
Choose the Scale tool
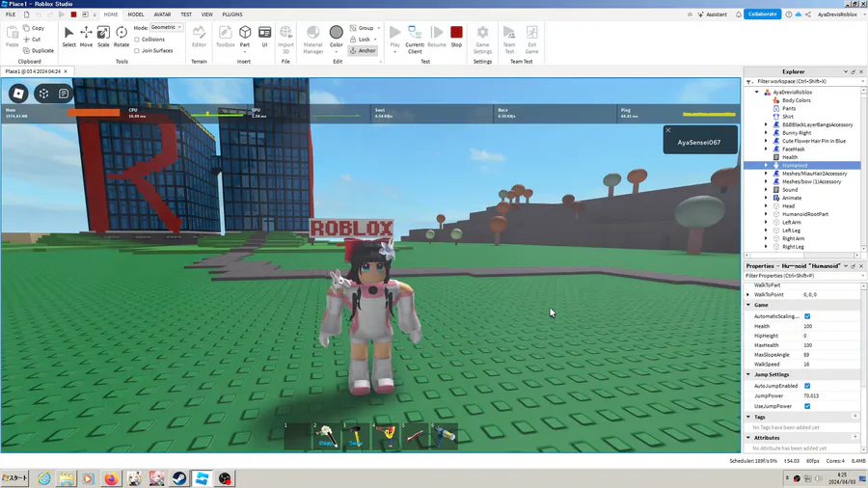point(103,37)
